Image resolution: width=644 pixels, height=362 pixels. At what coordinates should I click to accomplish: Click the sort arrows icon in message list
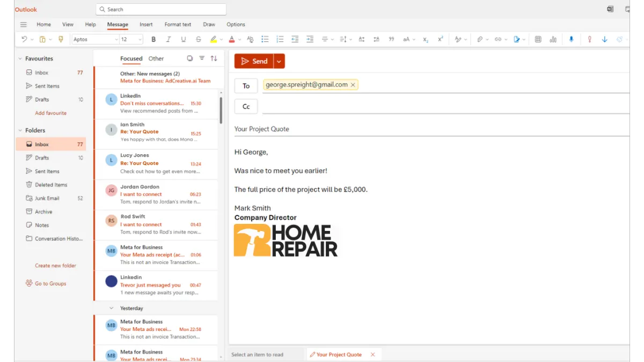click(x=214, y=59)
